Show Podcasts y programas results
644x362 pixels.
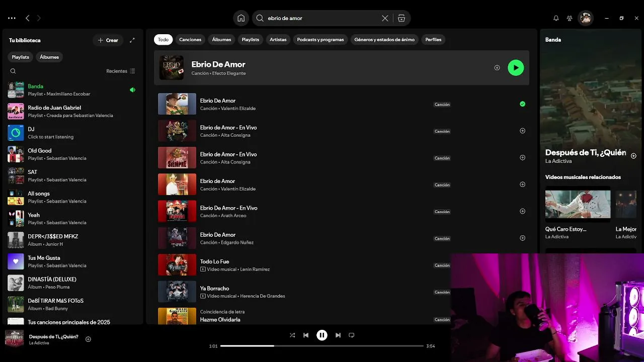(x=320, y=40)
